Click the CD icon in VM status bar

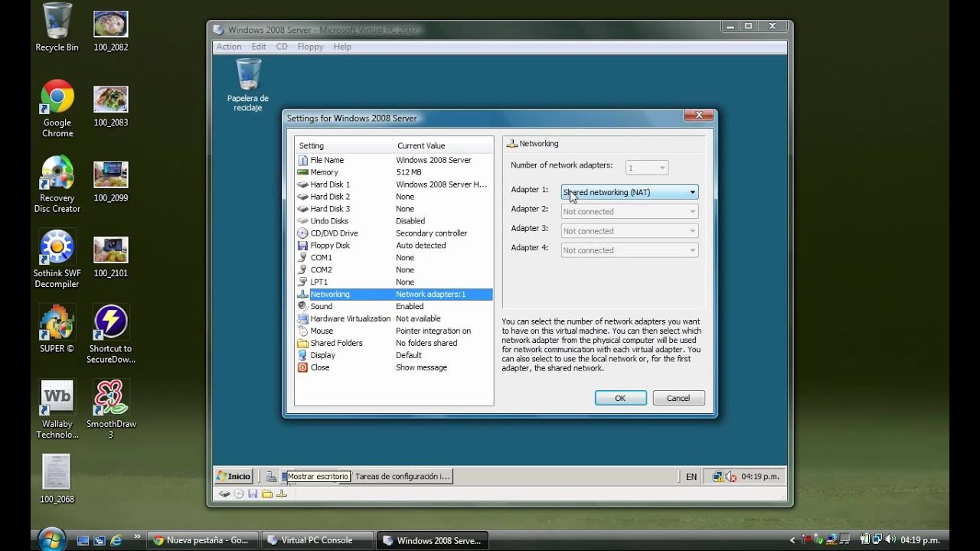pyautogui.click(x=239, y=494)
